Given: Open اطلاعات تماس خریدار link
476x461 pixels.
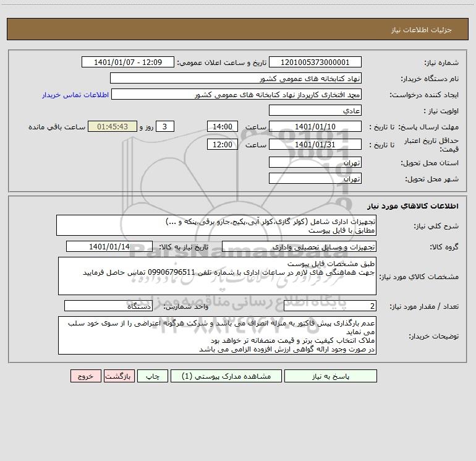Looking at the screenshot, I should pyautogui.click(x=75, y=95).
